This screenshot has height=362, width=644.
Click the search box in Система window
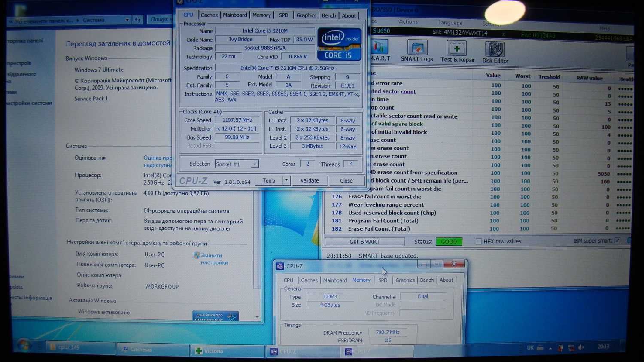click(x=160, y=19)
